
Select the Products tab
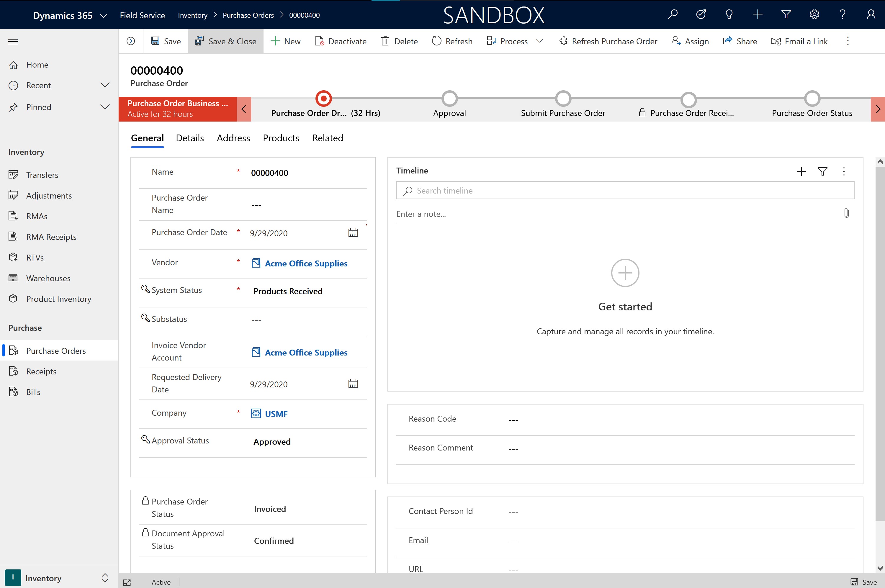click(281, 138)
